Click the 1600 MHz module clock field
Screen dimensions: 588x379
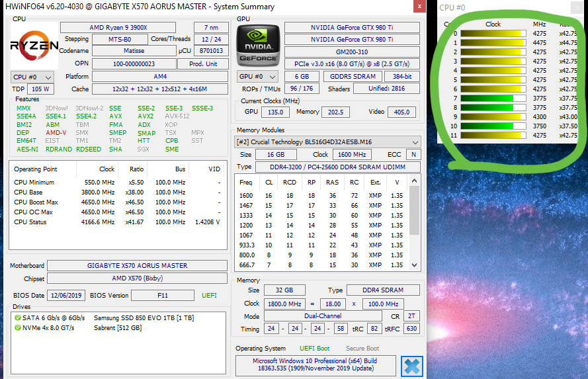point(352,155)
